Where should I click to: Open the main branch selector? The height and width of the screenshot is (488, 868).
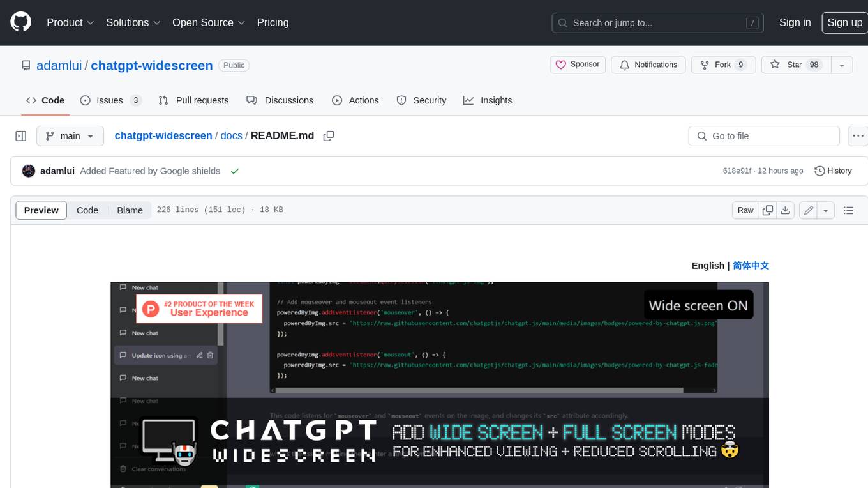click(70, 136)
